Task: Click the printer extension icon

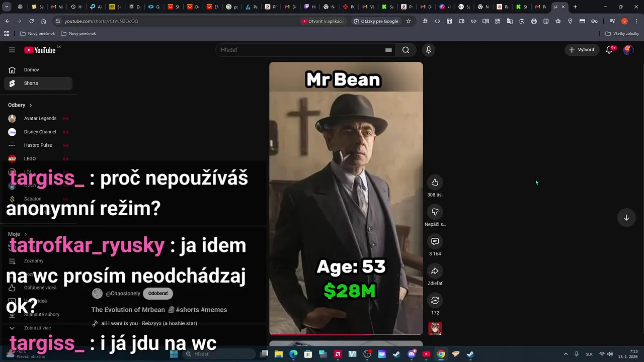Action: coord(534,21)
